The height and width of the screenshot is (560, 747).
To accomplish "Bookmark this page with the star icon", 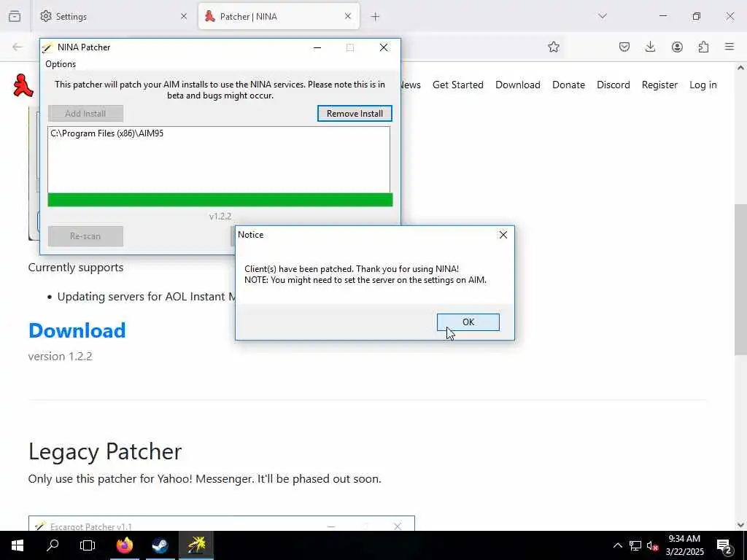I will point(553,47).
